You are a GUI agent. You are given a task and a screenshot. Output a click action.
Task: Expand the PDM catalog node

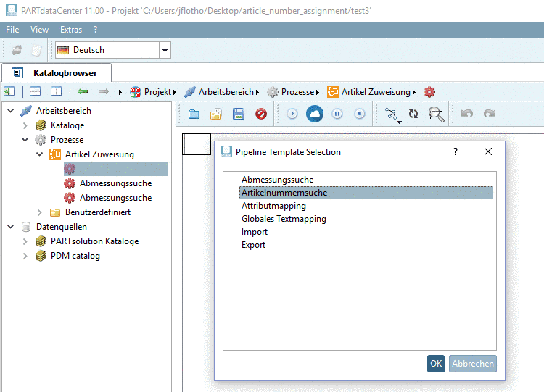point(25,256)
